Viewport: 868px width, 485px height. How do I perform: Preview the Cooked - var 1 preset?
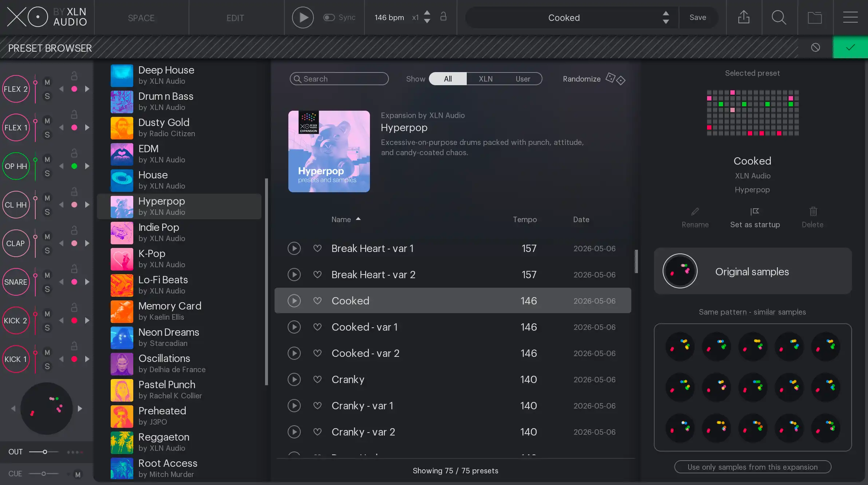point(294,327)
